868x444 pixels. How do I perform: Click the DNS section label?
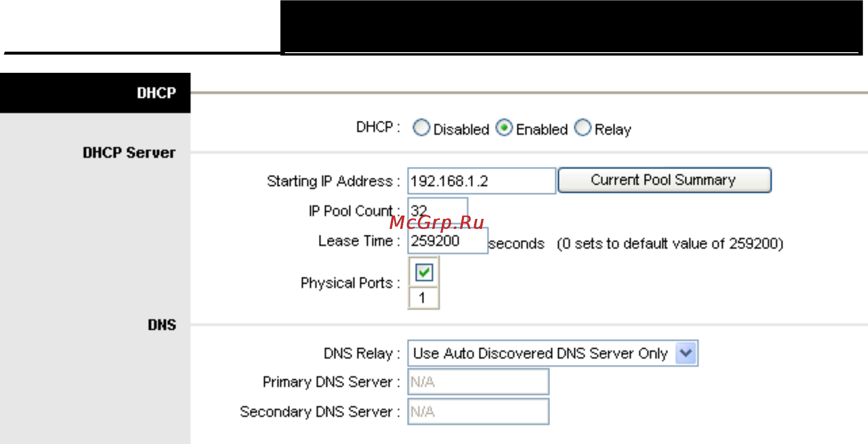(162, 325)
